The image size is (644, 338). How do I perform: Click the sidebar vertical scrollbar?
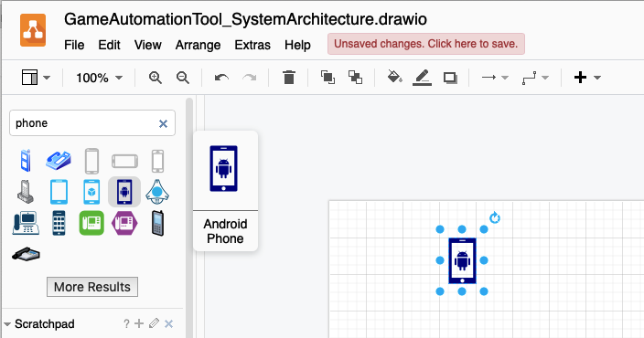[189, 217]
